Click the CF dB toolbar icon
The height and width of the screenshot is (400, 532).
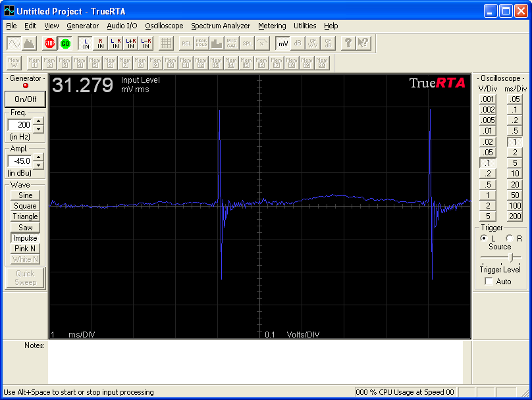328,43
